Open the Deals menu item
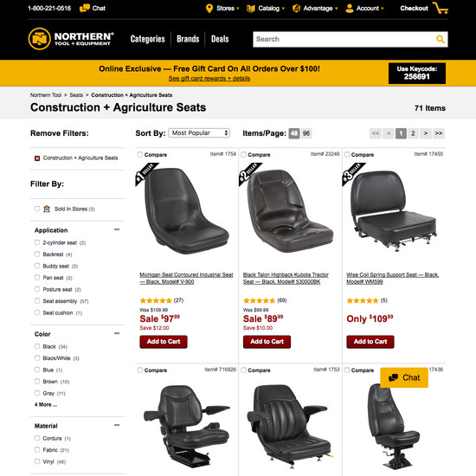This screenshot has height=476, width=476. 220,39
